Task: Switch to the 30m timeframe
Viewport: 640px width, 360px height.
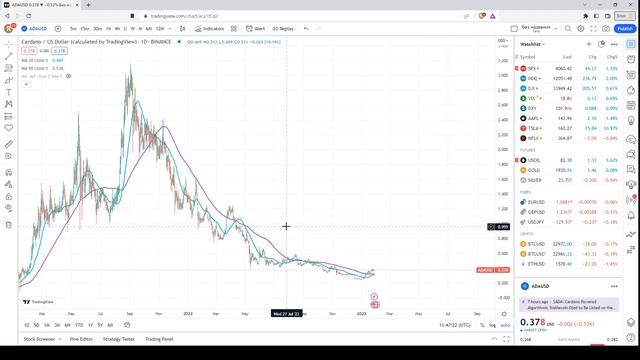Action: [x=97, y=29]
